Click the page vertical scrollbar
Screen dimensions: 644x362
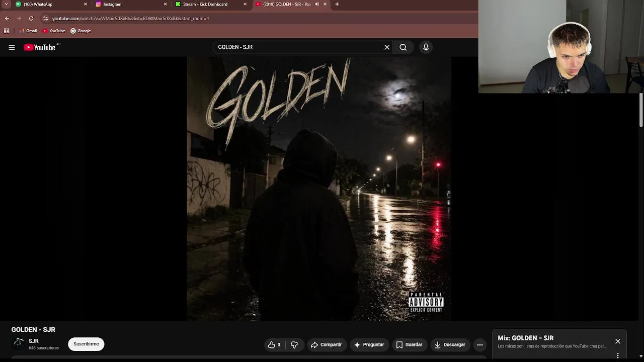[x=640, y=111]
